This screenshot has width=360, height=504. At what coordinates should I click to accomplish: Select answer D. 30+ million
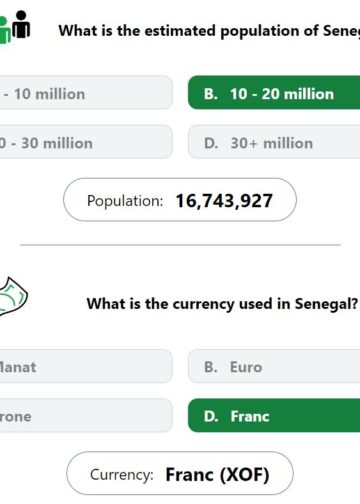[x=274, y=142]
